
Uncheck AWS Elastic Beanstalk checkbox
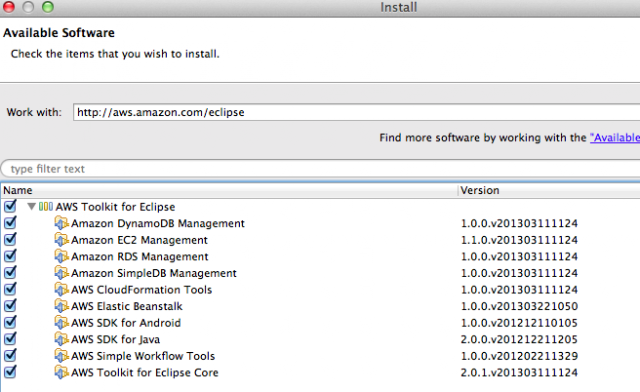point(10,305)
